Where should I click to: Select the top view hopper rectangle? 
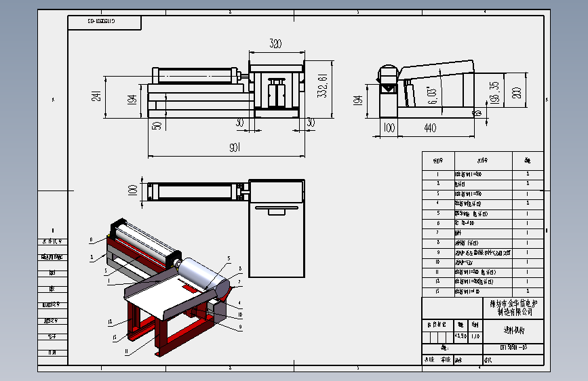[x=277, y=228]
